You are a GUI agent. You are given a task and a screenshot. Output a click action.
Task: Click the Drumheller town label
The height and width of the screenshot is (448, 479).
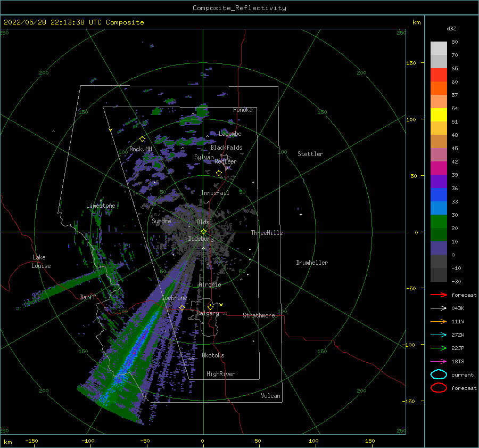(312, 263)
